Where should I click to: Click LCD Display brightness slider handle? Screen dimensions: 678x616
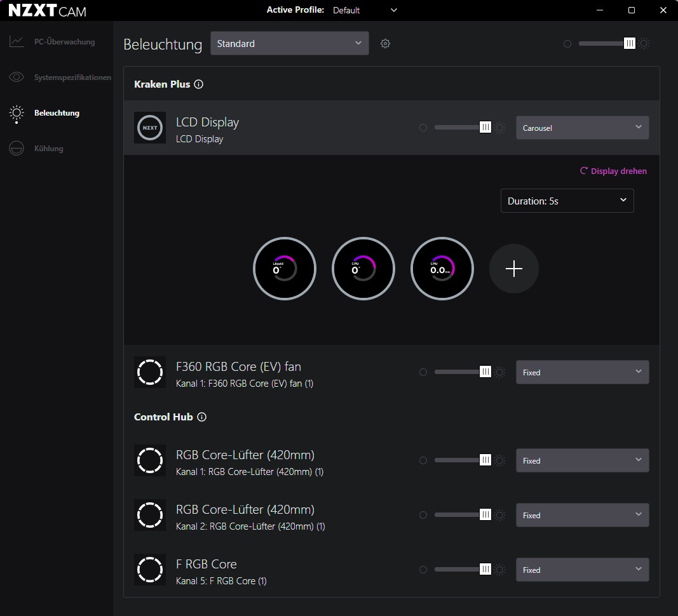point(485,127)
